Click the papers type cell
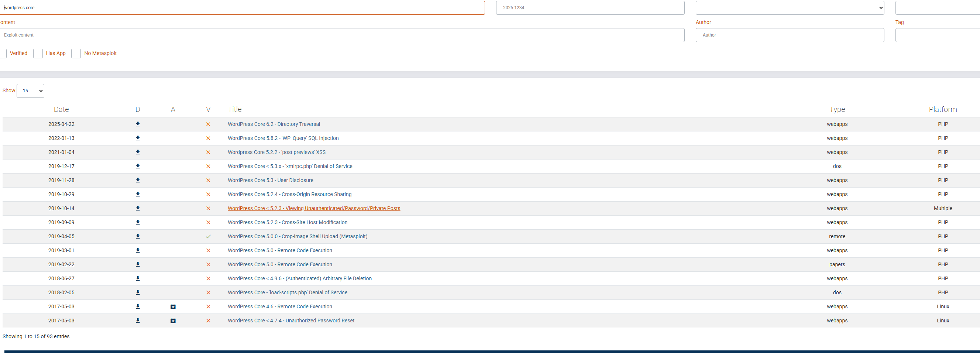This screenshot has width=980, height=353. point(837,264)
